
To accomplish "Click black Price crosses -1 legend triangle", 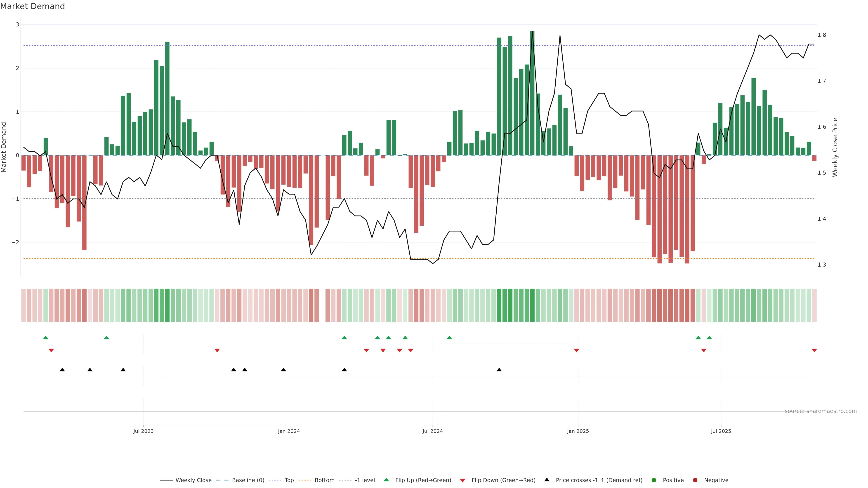I will [x=547, y=480].
